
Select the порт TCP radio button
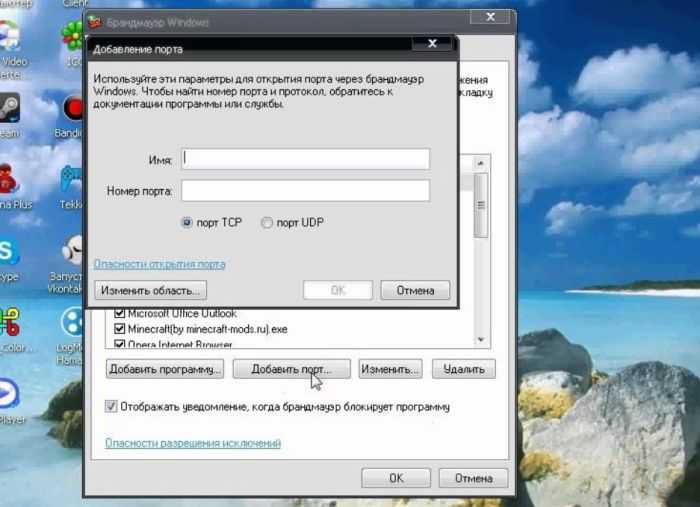tap(187, 222)
